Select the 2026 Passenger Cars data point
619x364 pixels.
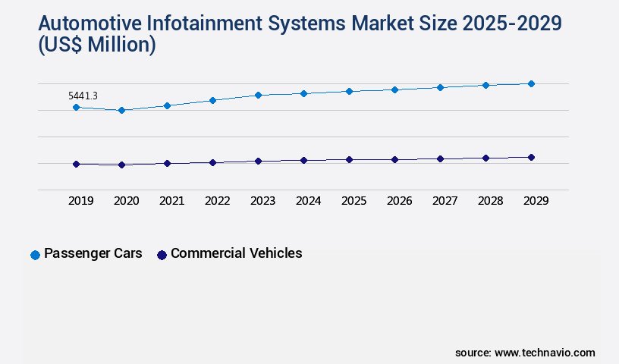(x=394, y=89)
